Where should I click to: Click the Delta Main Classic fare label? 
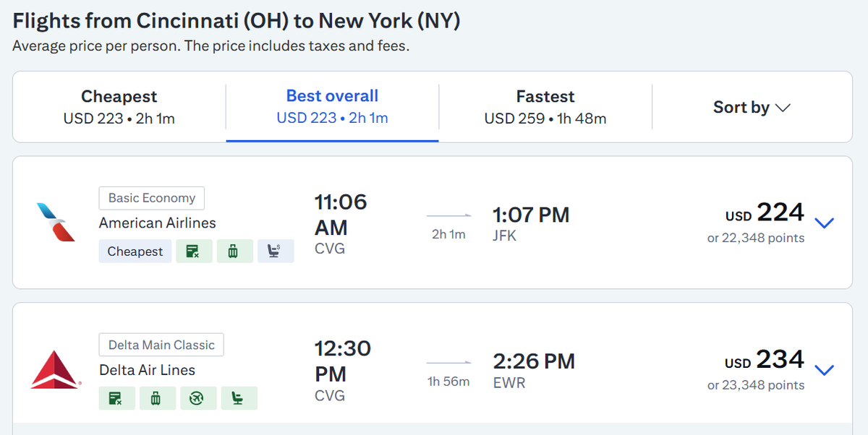[x=161, y=345]
